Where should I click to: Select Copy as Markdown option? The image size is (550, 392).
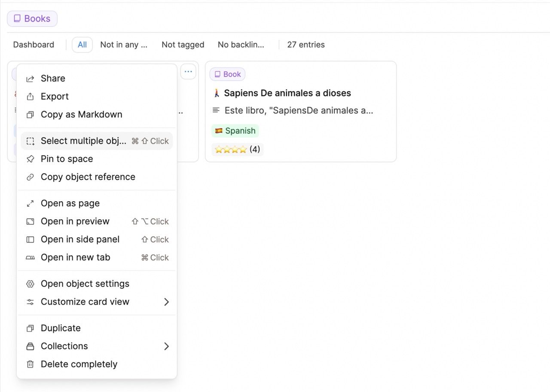point(81,115)
